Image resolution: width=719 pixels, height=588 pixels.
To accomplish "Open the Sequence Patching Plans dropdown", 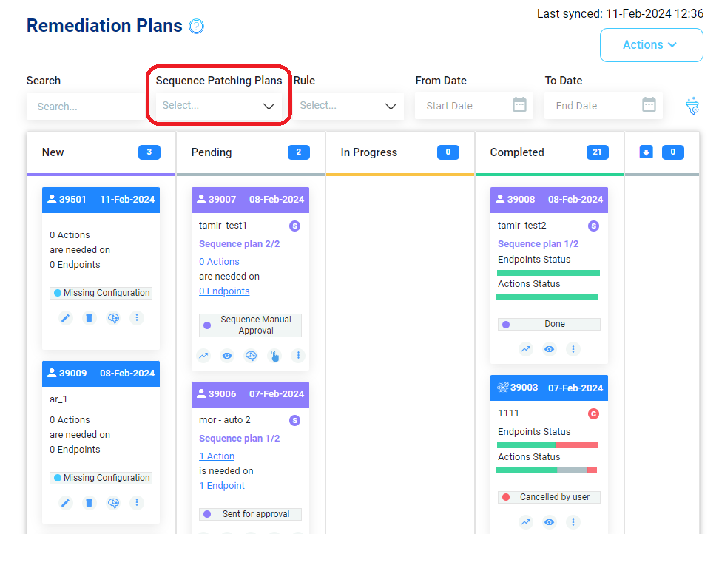I will pos(218,106).
